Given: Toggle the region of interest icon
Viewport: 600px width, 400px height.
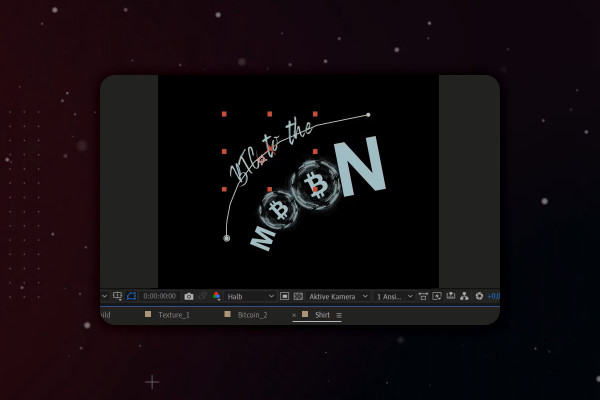Looking at the screenshot, I should point(284,296).
